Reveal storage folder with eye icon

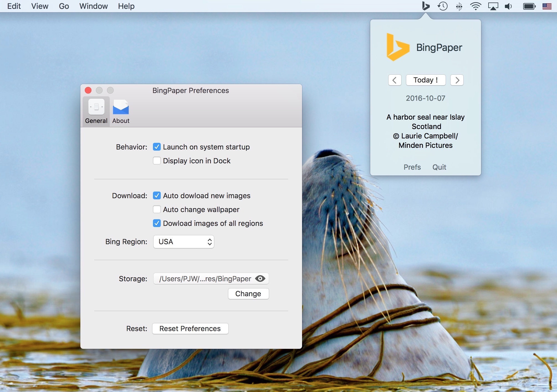260,278
